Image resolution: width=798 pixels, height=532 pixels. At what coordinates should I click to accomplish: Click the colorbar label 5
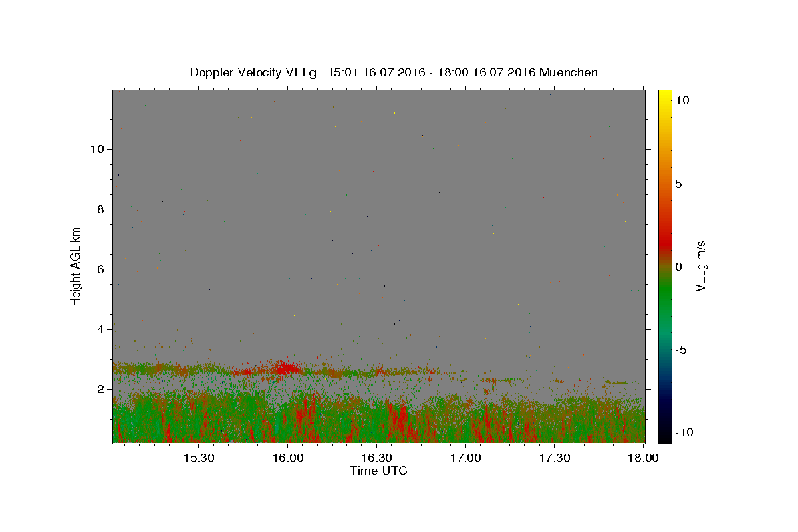coord(679,184)
